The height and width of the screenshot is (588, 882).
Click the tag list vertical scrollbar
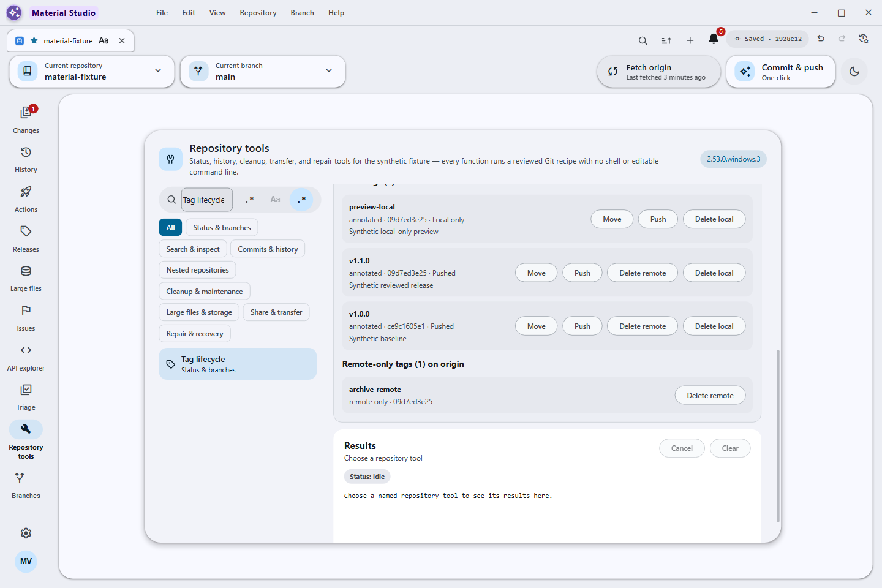778,435
